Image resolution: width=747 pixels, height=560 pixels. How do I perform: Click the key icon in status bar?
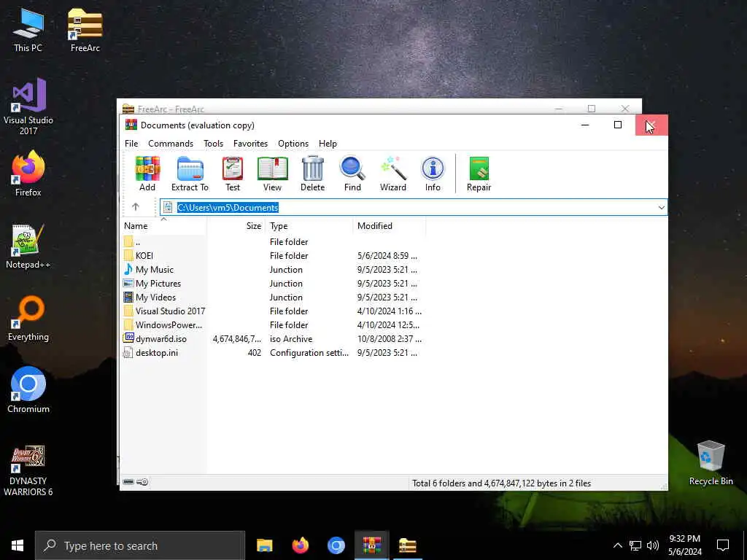[142, 482]
